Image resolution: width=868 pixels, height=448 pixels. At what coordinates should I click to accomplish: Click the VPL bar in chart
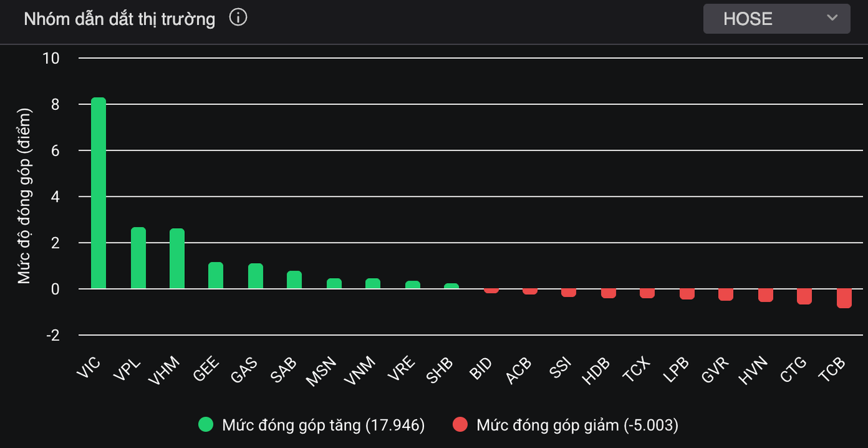point(138,258)
